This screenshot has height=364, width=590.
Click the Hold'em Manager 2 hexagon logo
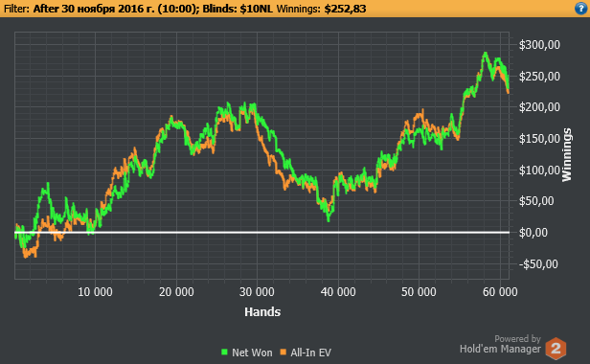[556, 348]
